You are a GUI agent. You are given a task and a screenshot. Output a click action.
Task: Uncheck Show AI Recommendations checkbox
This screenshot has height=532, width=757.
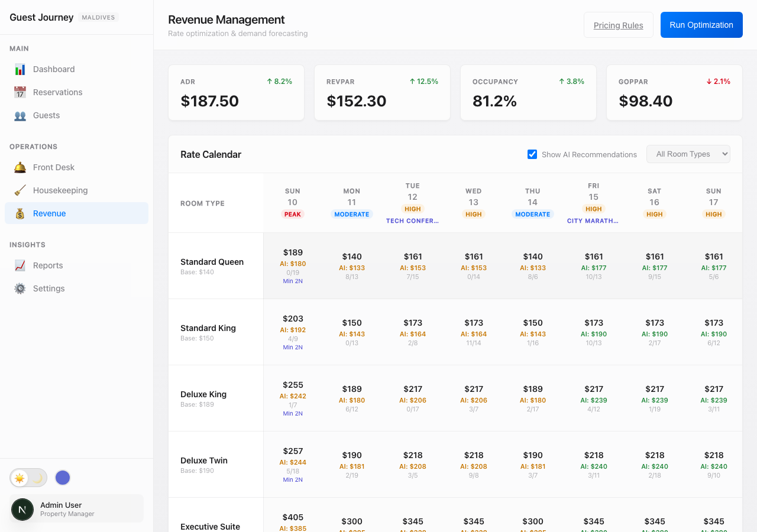pos(532,154)
